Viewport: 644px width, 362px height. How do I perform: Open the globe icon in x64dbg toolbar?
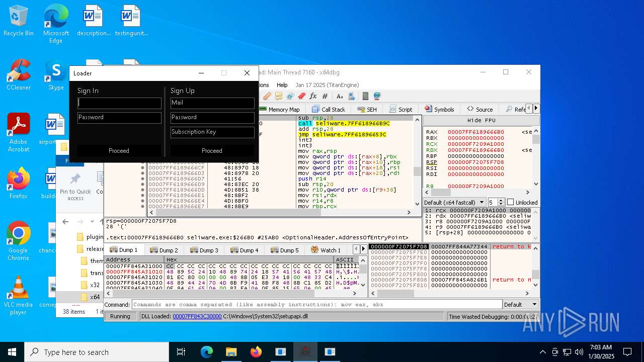[x=377, y=96]
